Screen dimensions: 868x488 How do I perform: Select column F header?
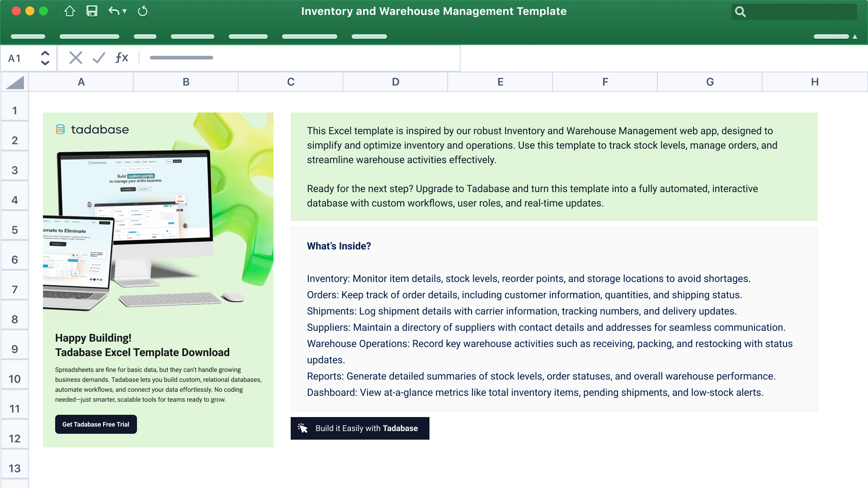pyautogui.click(x=605, y=82)
